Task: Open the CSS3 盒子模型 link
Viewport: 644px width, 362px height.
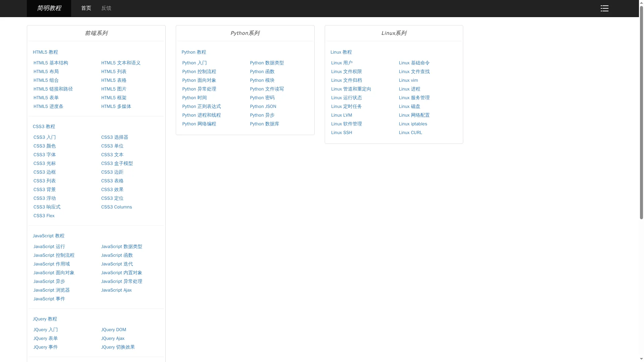Action: [117, 164]
